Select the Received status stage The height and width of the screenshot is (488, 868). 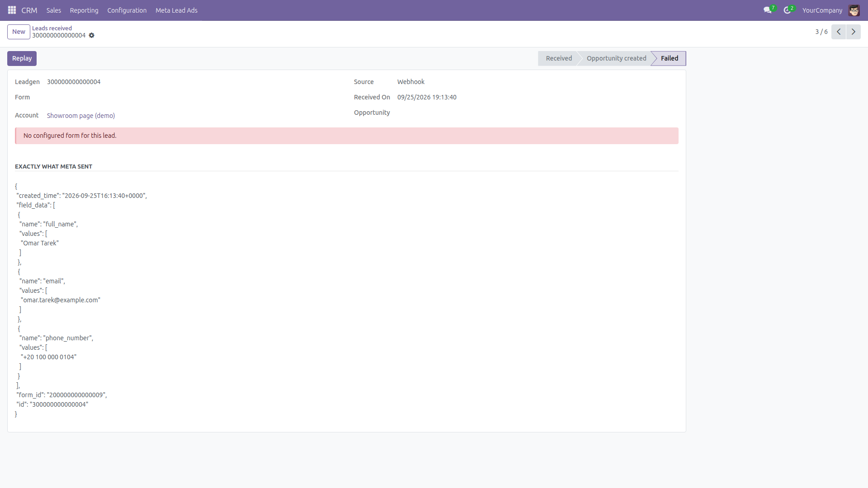559,58
